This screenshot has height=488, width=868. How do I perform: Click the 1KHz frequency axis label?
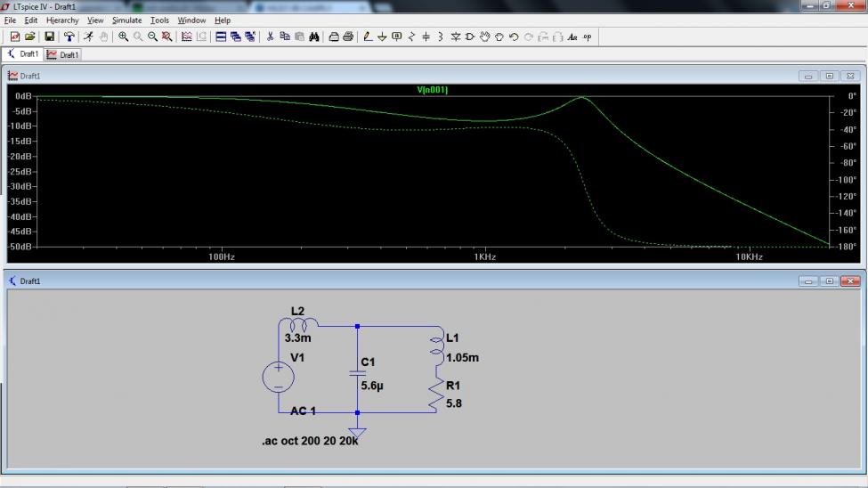click(485, 256)
